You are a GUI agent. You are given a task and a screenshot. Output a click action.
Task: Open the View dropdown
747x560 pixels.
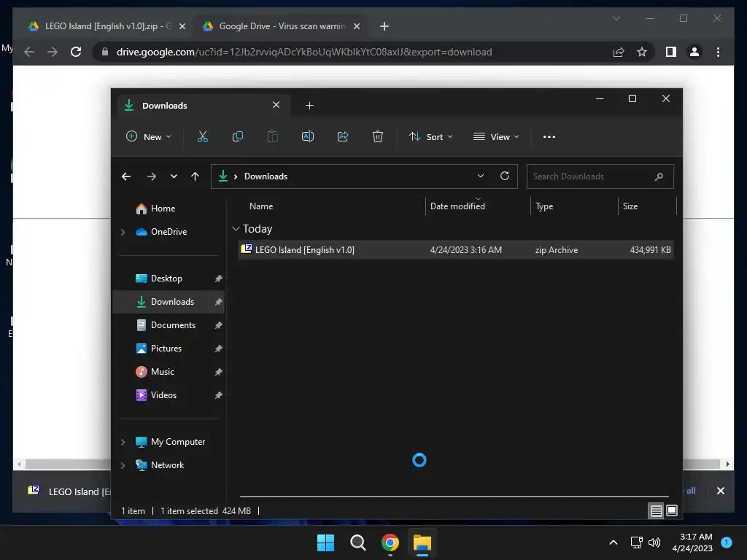[x=496, y=136]
